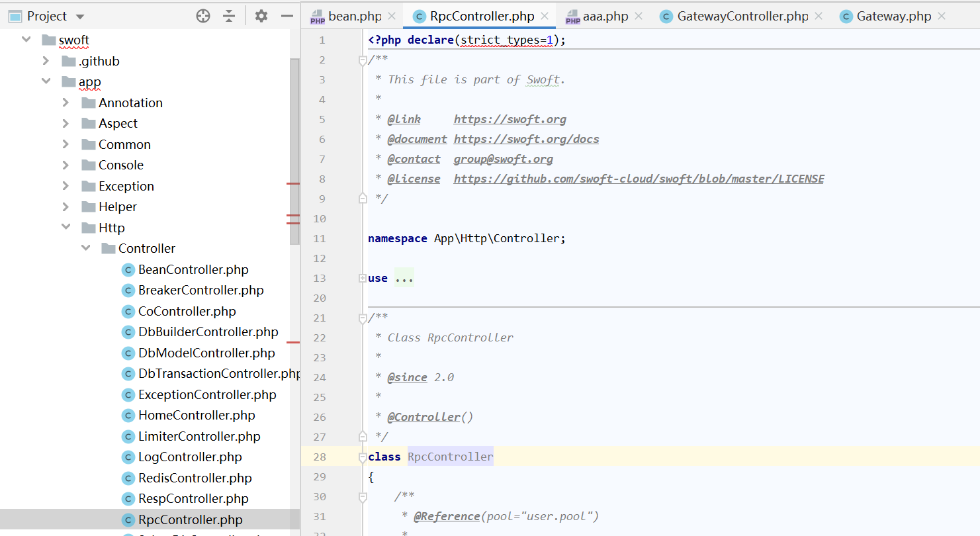Click the namespace App\Http\Controller line
The width and height of the screenshot is (980, 536).
pyautogui.click(x=467, y=238)
